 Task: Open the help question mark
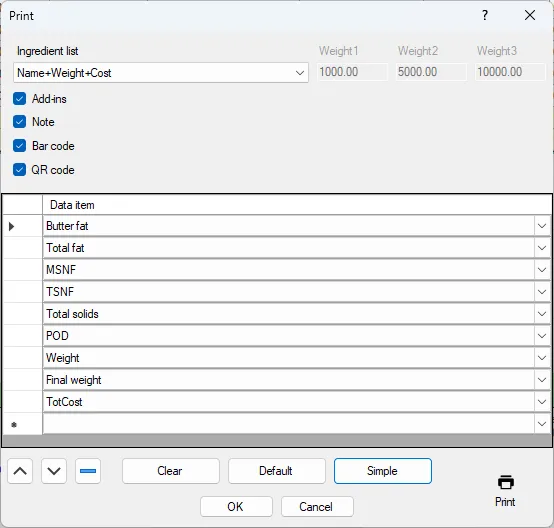pyautogui.click(x=485, y=15)
